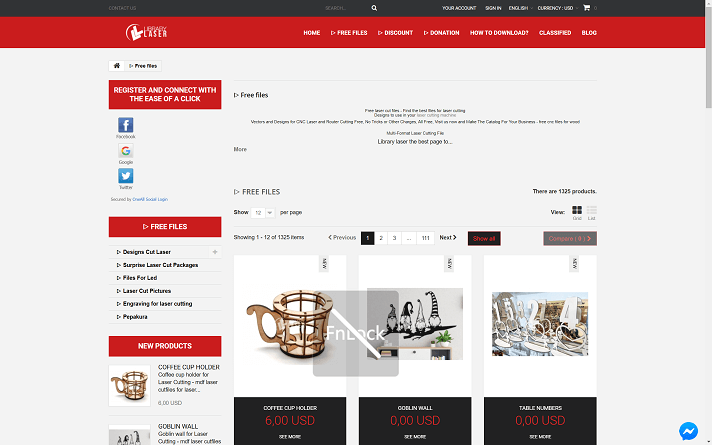Click the home breadcrumb icon
Viewport: 712px width, 445px height.
[x=117, y=66]
